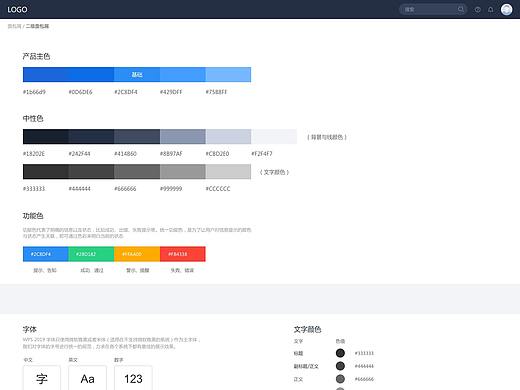Viewport: 520px width, 390px height.
Task: Click the 文字颜色 section heading
Action: tap(307, 329)
